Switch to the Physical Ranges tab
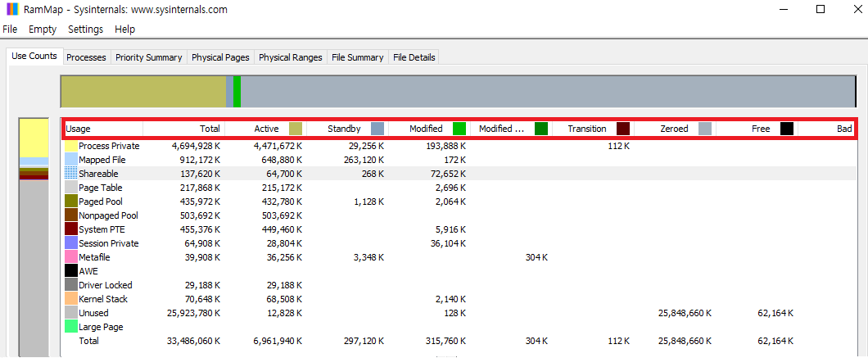Screen dimensions: 868x358 (x=291, y=57)
